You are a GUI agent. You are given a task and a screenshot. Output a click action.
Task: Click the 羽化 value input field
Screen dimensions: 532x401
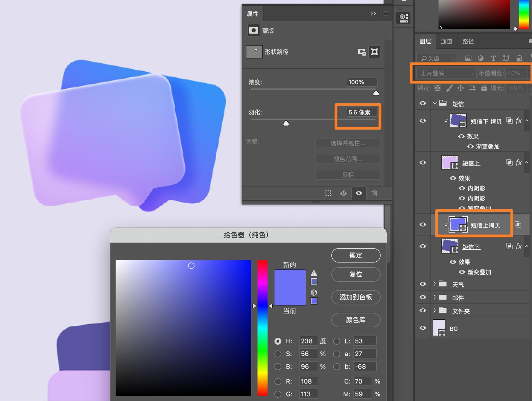coord(362,112)
